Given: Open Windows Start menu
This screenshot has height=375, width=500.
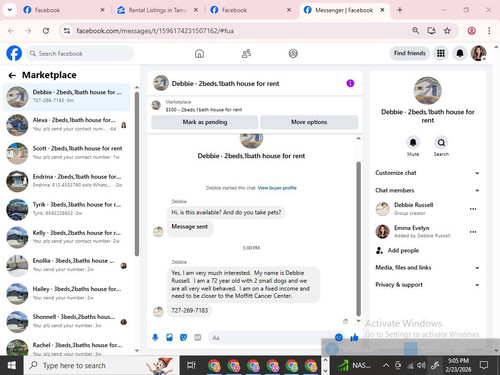Looking at the screenshot, I should (x=12, y=365).
